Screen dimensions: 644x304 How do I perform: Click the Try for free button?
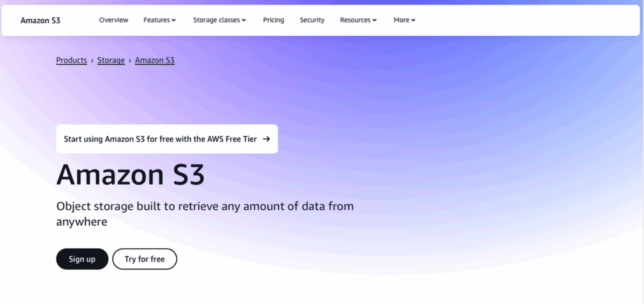pyautogui.click(x=145, y=259)
